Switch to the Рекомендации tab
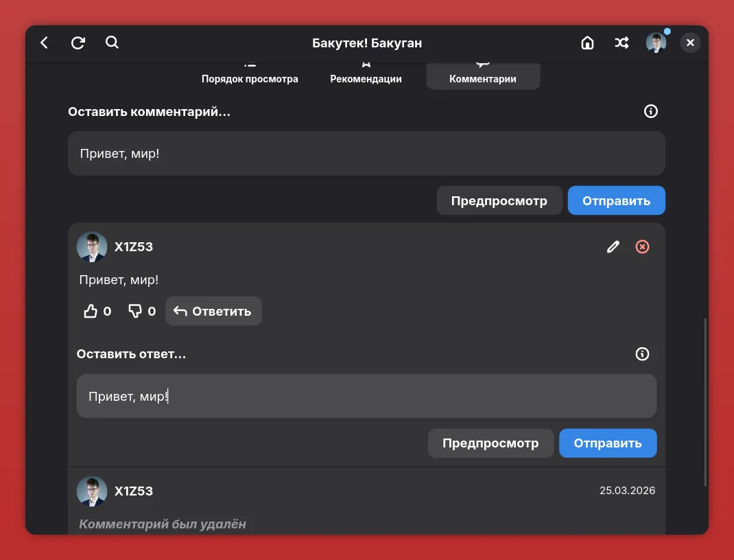This screenshot has width=734, height=560. [366, 75]
